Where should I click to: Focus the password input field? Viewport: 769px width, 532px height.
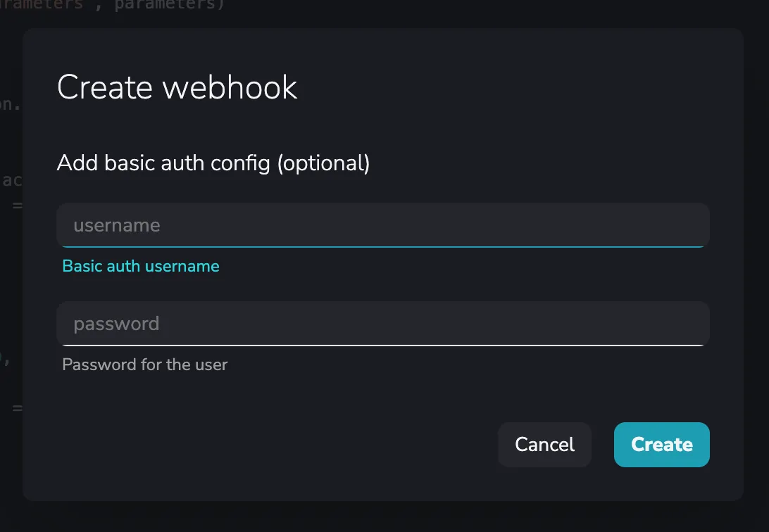[x=382, y=324]
